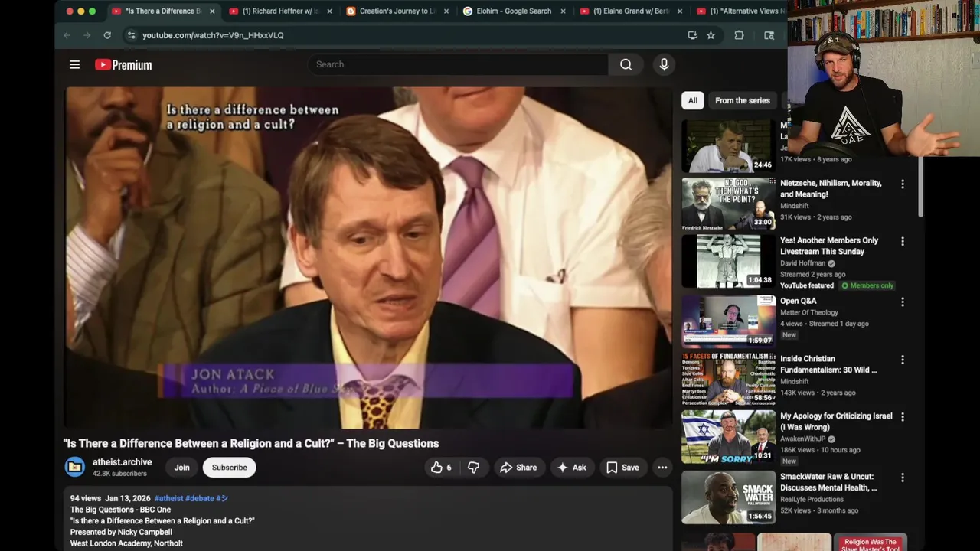Image resolution: width=980 pixels, height=551 pixels.
Task: Bookmark this page with the star icon
Action: coord(710,35)
